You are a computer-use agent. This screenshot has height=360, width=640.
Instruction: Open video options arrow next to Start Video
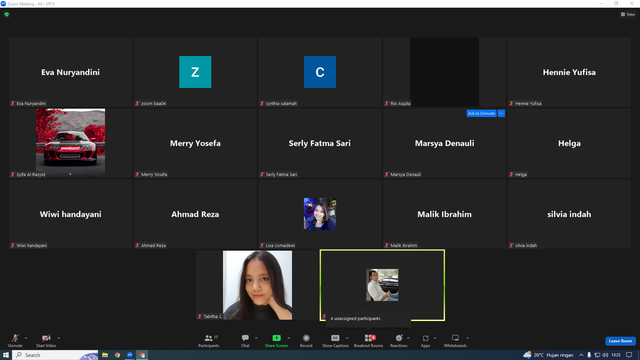(x=58, y=338)
